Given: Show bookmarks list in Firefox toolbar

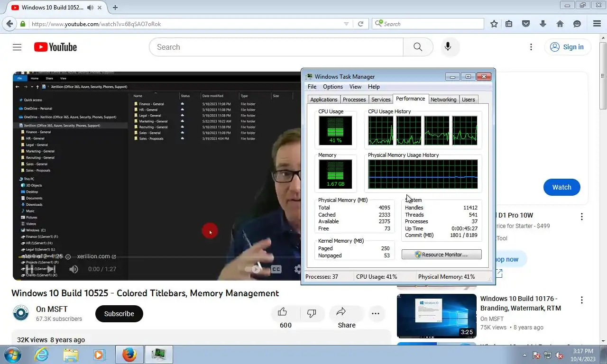Looking at the screenshot, I should pos(509,24).
